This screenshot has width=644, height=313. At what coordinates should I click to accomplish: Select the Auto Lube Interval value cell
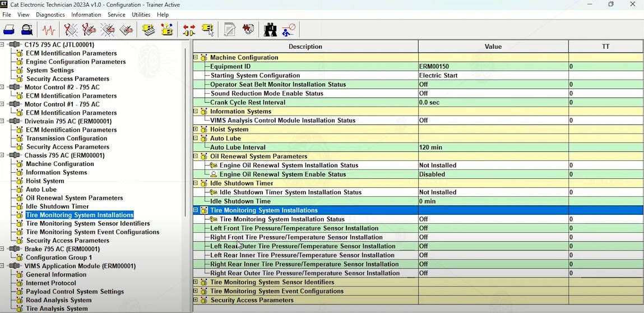click(493, 148)
